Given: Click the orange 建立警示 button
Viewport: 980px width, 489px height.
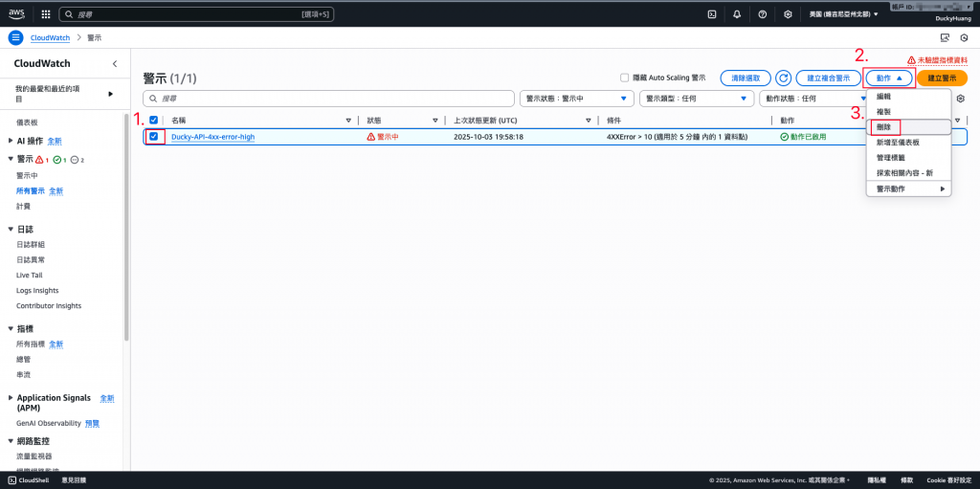Looking at the screenshot, I should coord(942,78).
